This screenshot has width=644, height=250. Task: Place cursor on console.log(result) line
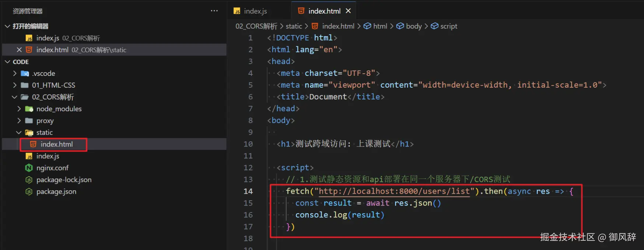click(340, 215)
